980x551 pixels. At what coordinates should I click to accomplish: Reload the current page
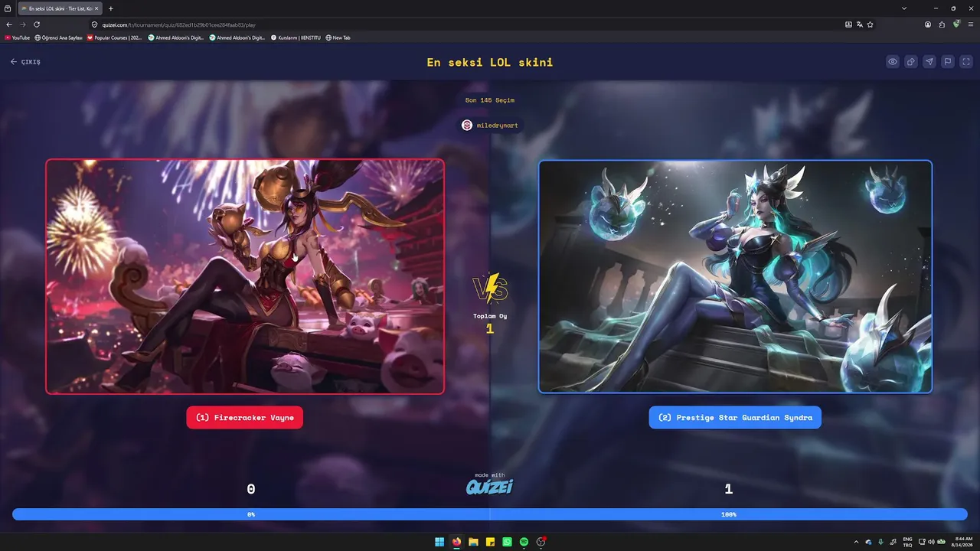(x=37, y=24)
